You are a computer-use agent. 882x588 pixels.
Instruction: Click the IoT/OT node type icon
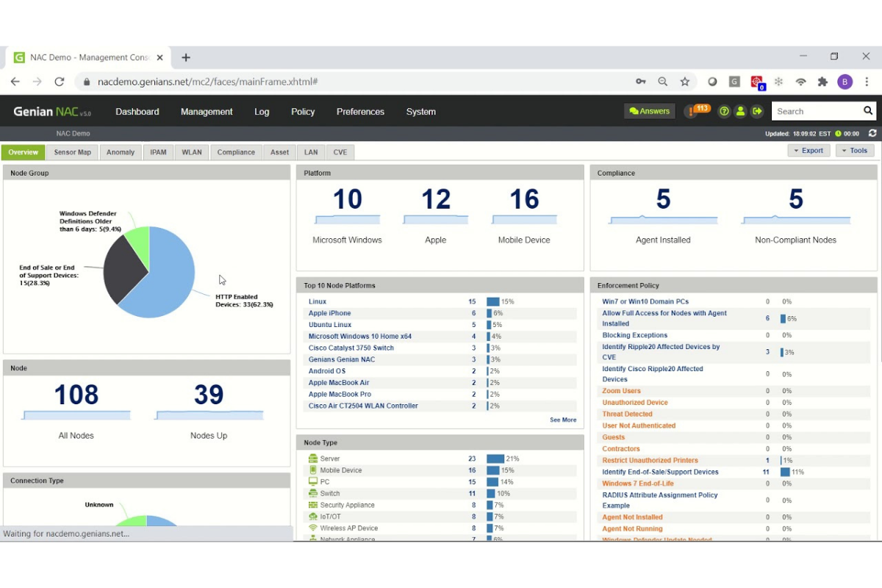pos(312,517)
